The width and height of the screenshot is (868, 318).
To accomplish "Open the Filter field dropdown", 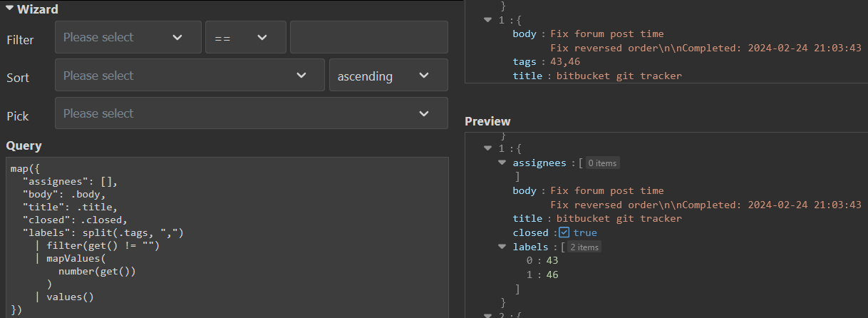I will (x=128, y=37).
